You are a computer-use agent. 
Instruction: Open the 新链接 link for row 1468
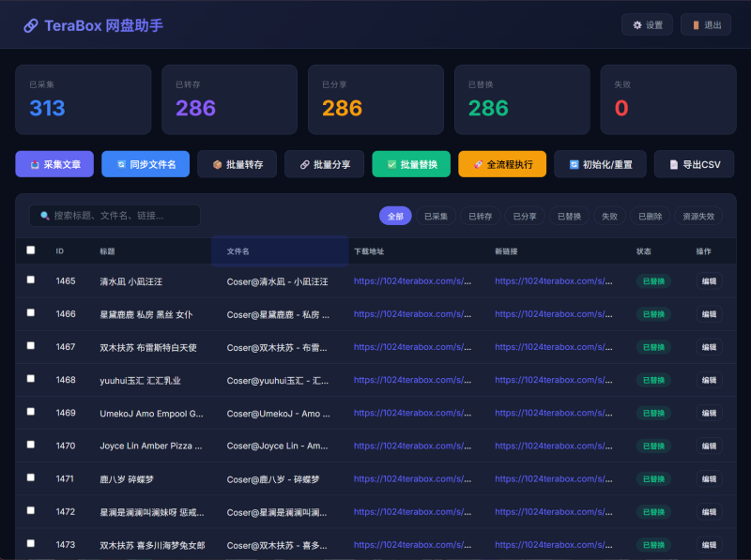tap(554, 380)
